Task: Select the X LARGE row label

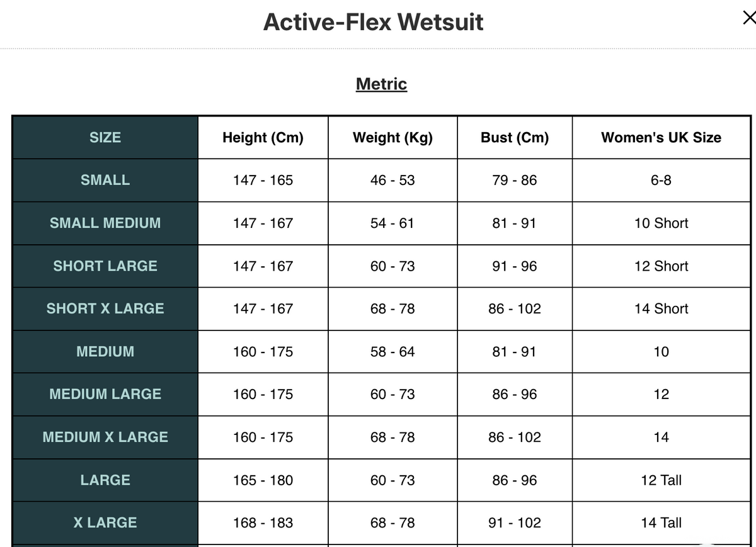Action: (105, 522)
